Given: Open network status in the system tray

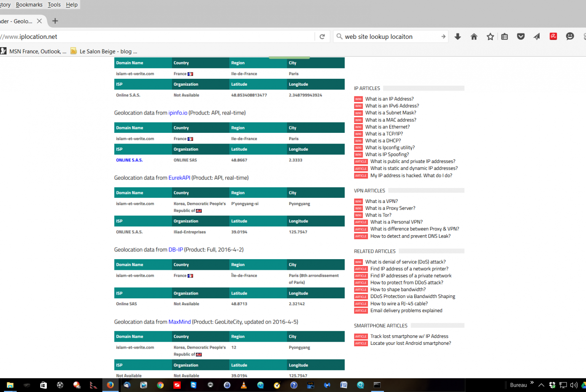Looking at the screenshot, I should [x=563, y=385].
